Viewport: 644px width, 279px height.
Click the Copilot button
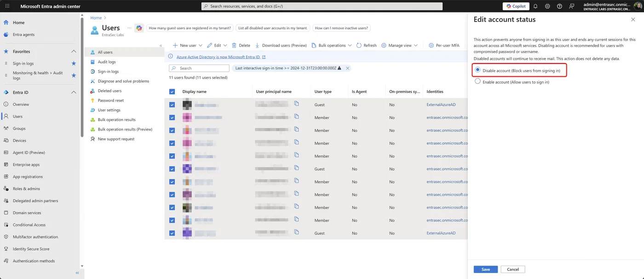[515, 6]
